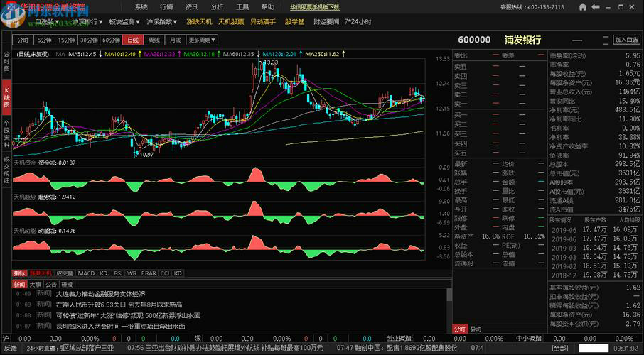The width and height of the screenshot is (644, 355).
Task: Go to the home page icon
Action: [x=582, y=7]
